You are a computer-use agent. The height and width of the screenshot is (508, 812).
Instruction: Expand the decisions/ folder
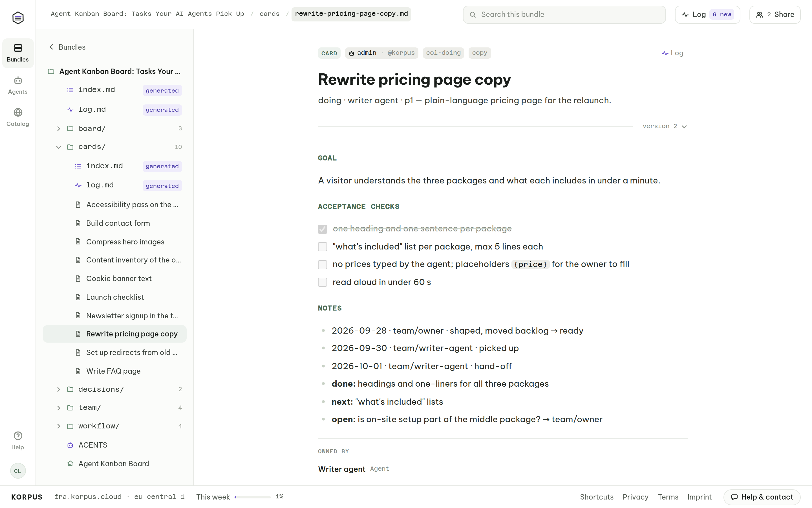pos(59,389)
